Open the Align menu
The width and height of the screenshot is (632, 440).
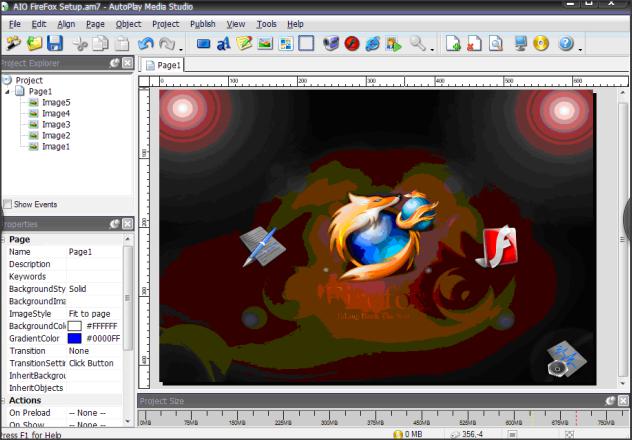pos(66,24)
